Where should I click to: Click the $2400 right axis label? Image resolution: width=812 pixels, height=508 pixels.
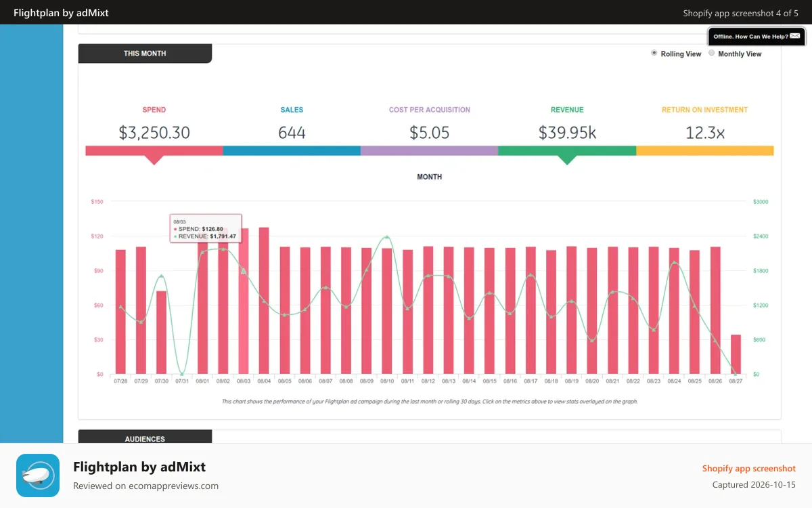click(x=761, y=236)
